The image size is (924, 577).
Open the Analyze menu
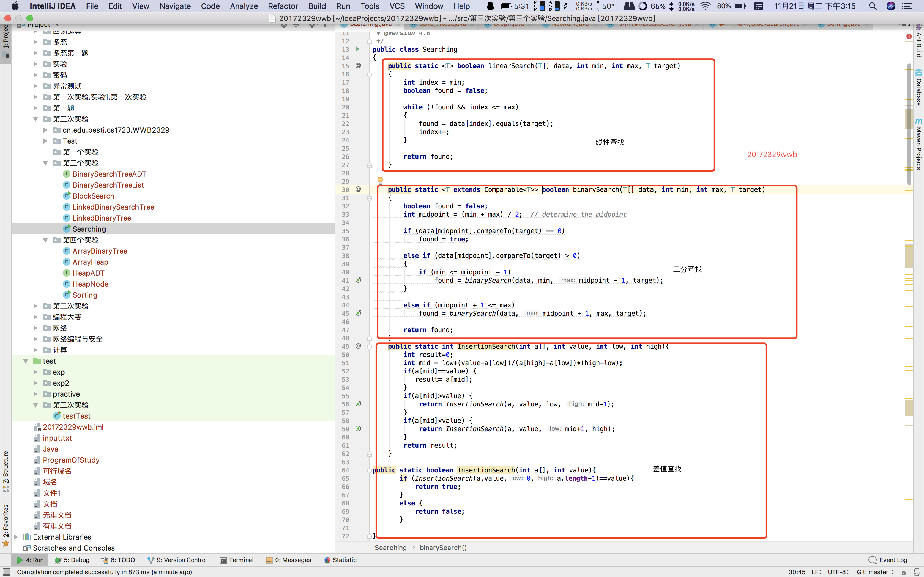(x=244, y=6)
